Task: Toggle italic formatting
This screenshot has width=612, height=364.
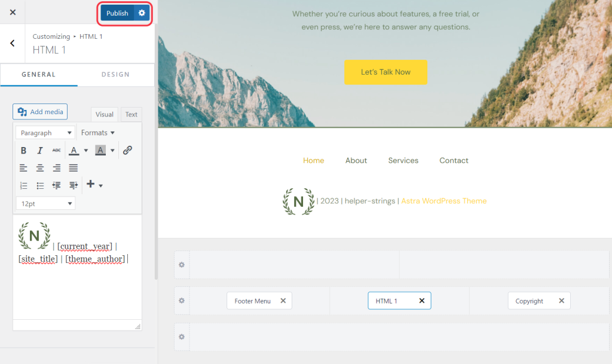Action: pos(40,150)
